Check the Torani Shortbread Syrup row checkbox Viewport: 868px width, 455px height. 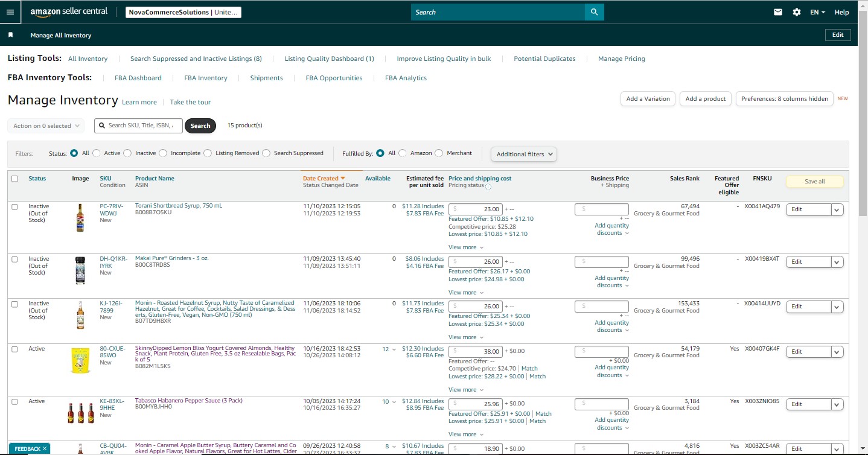14,206
